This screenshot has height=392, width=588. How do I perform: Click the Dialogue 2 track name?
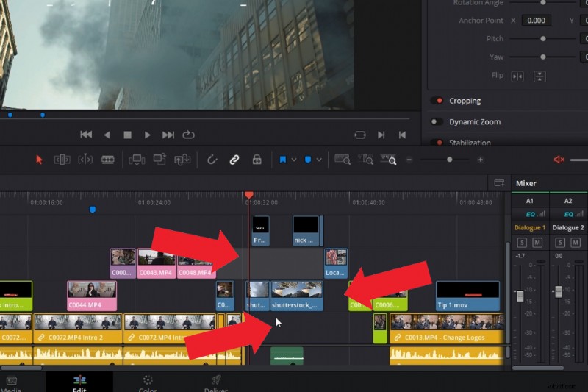tap(567, 228)
